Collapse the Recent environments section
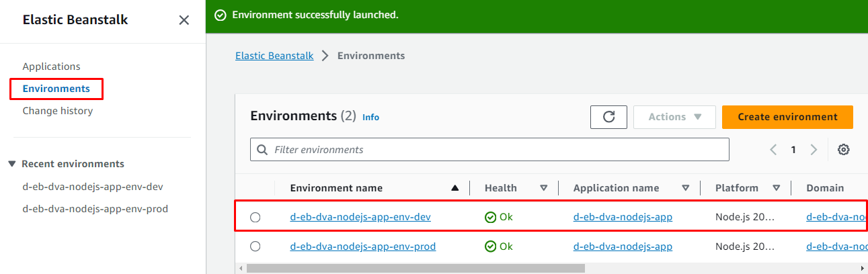 coord(12,164)
